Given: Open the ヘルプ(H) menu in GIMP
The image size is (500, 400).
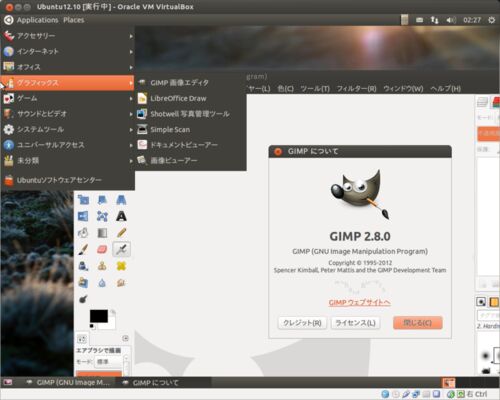Looking at the screenshot, I should pos(445,89).
